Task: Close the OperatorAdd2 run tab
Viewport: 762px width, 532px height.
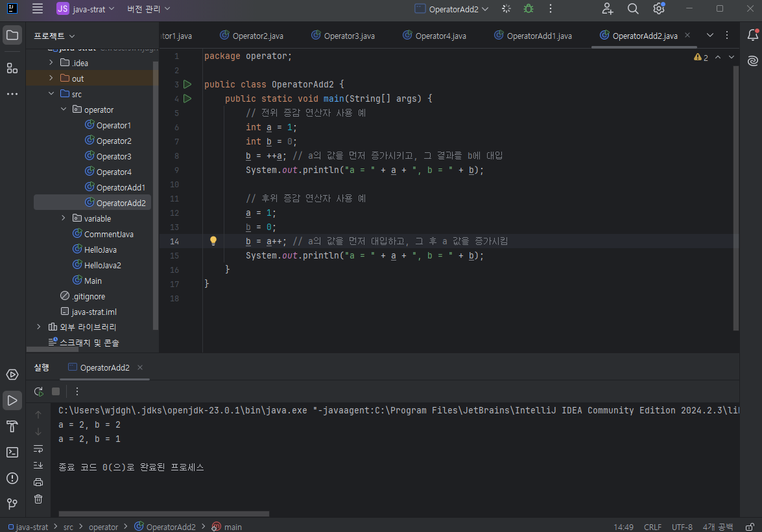Action: (140, 367)
